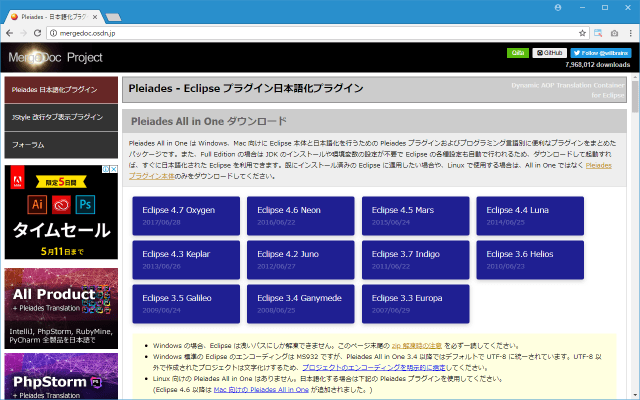Go back with browser back arrow
Viewport: 640px width, 400px height.
pos(9,33)
